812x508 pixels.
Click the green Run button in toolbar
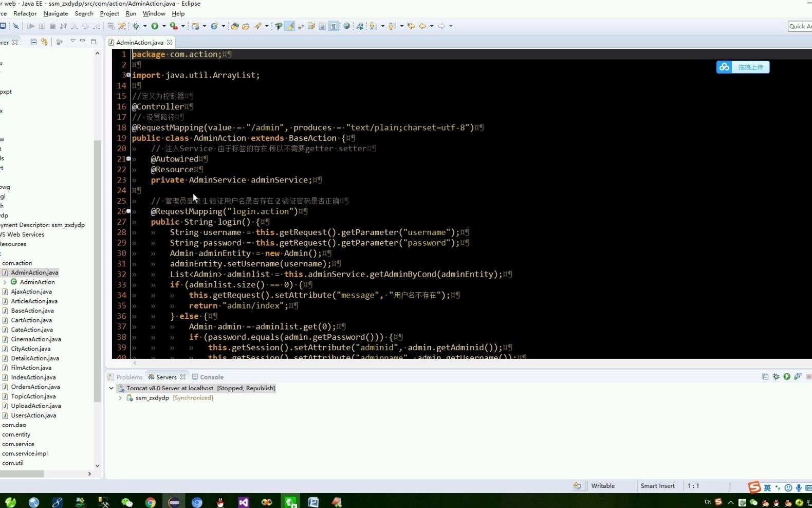[155, 26]
